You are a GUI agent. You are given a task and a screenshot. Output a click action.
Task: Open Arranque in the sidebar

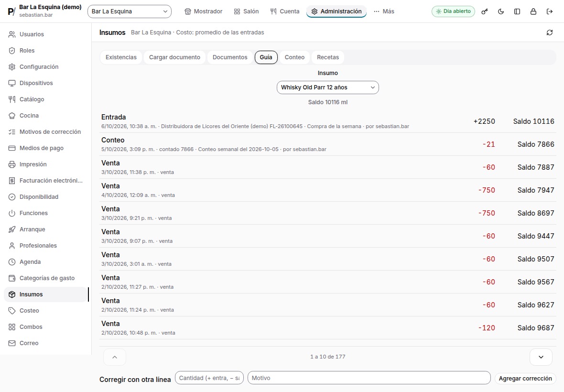(46, 229)
